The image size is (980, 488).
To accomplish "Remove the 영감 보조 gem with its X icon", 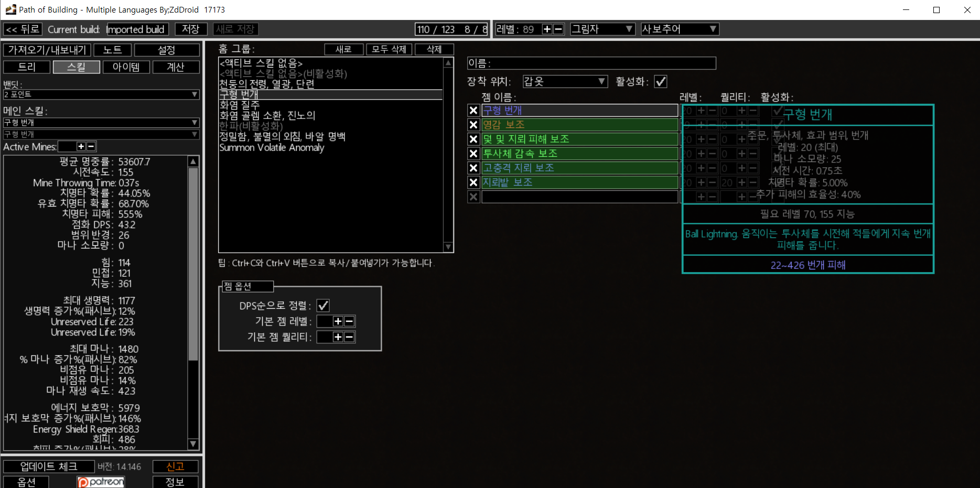I will (473, 125).
